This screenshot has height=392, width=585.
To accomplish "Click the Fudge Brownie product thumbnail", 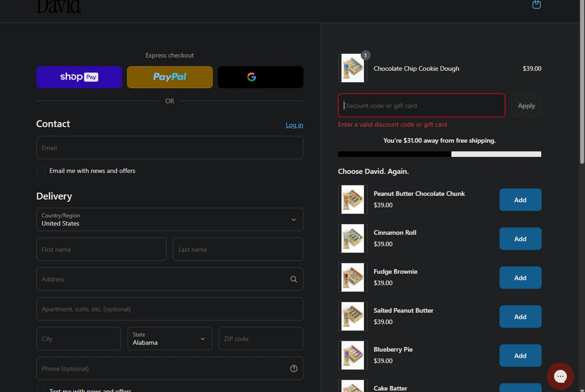I will [353, 277].
